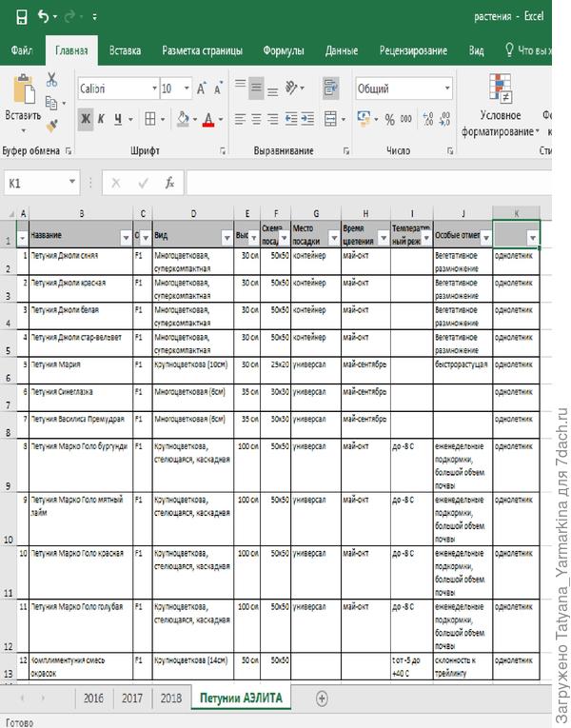Select the 2017 sheet tab
This screenshot has height=728, width=571.
[132, 698]
